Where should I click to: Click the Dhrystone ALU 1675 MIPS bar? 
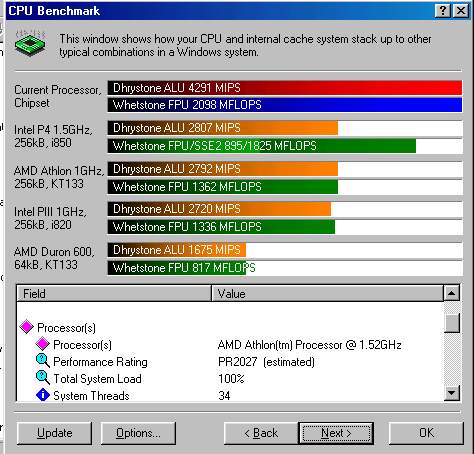pos(177,250)
